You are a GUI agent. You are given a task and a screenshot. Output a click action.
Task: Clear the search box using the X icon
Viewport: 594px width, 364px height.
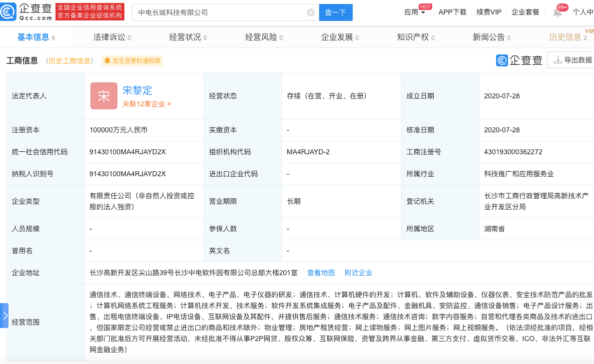click(311, 12)
